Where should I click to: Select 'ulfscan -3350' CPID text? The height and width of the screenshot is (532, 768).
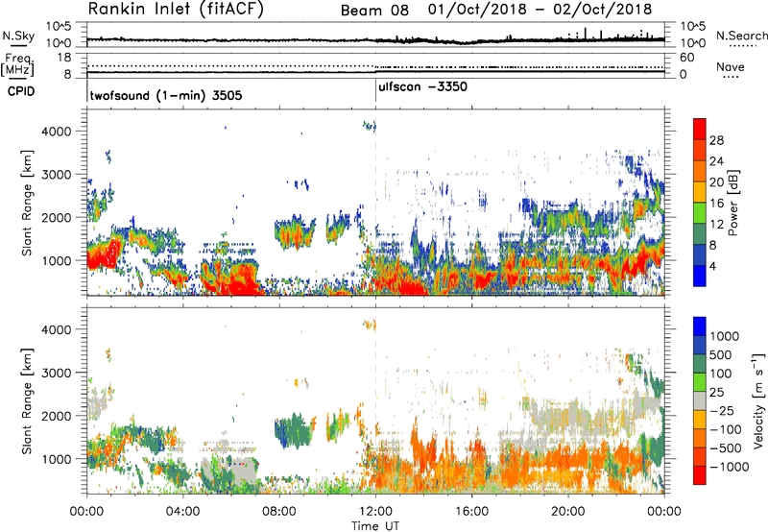[x=422, y=87]
